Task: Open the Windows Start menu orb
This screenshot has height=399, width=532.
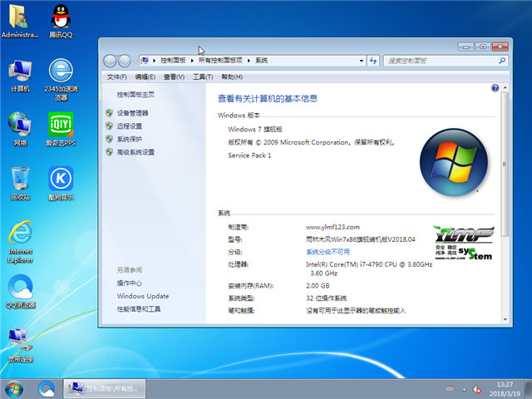Action: (14, 389)
